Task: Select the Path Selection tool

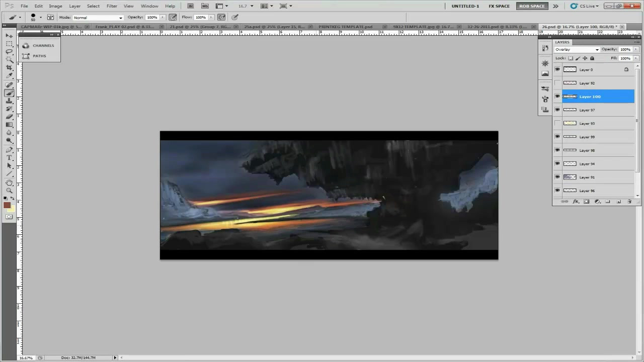Action: coord(9,166)
